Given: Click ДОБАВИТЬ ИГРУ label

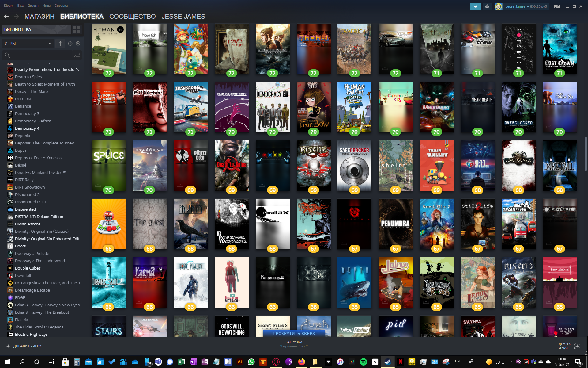Looking at the screenshot, I should point(27,346).
